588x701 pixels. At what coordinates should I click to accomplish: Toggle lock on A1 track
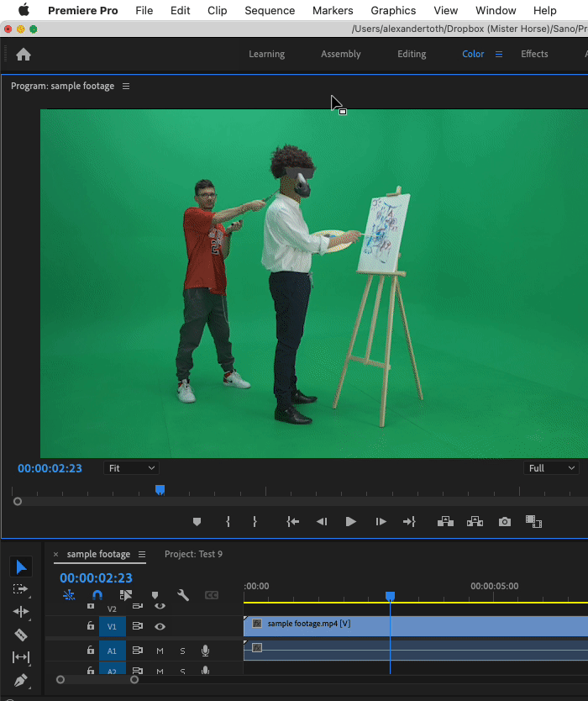(91, 650)
